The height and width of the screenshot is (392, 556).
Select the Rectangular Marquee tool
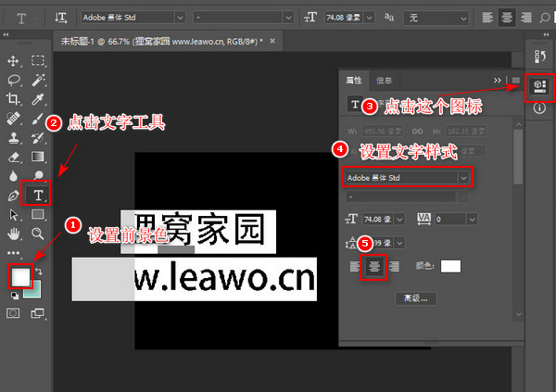tap(38, 60)
